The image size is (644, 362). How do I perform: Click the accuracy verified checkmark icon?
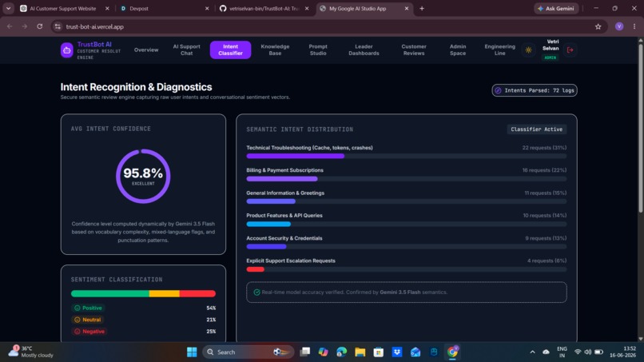pos(256,292)
